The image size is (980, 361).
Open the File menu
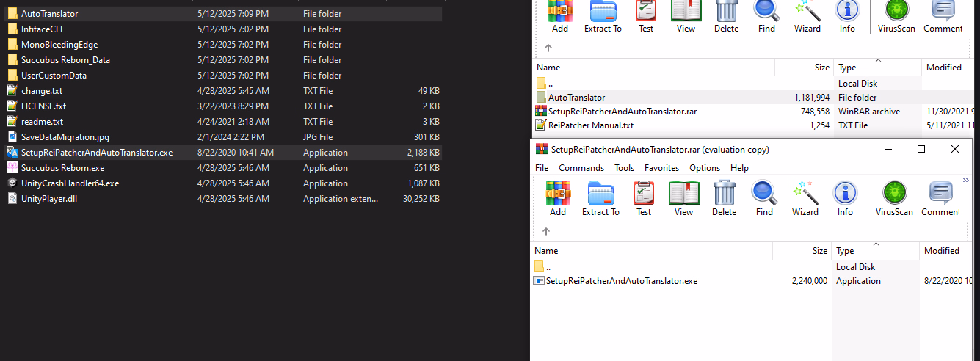(542, 168)
